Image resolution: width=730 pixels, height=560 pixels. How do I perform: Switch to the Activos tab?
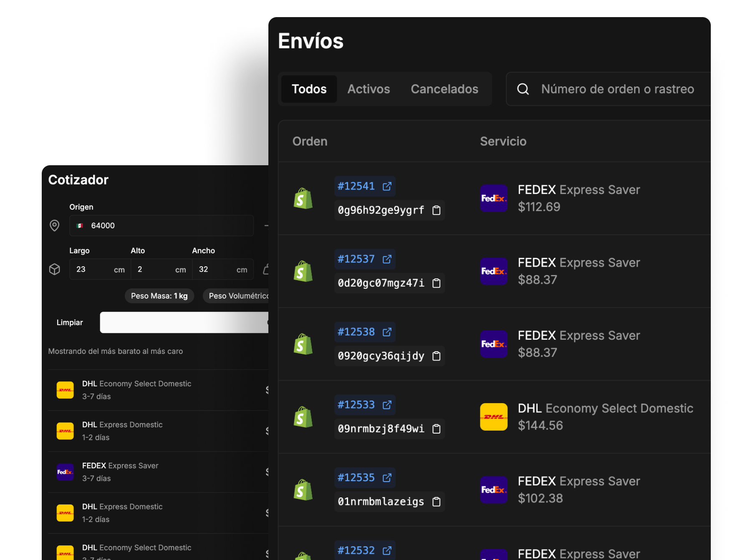tap(369, 89)
